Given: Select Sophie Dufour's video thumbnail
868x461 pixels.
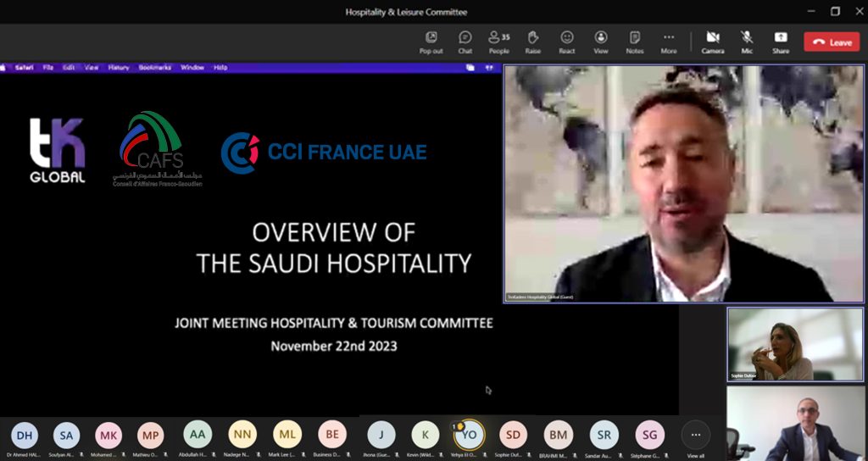Looking at the screenshot, I should pyautogui.click(x=795, y=344).
